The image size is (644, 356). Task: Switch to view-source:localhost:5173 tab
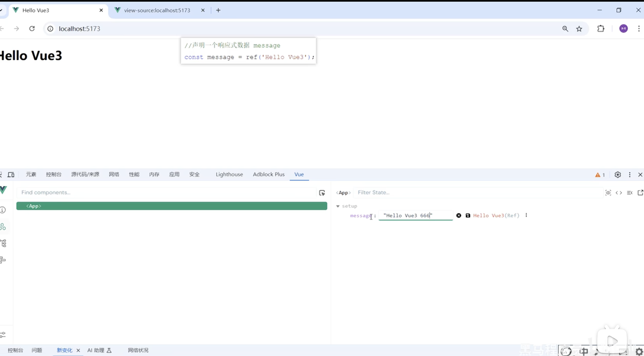[157, 10]
